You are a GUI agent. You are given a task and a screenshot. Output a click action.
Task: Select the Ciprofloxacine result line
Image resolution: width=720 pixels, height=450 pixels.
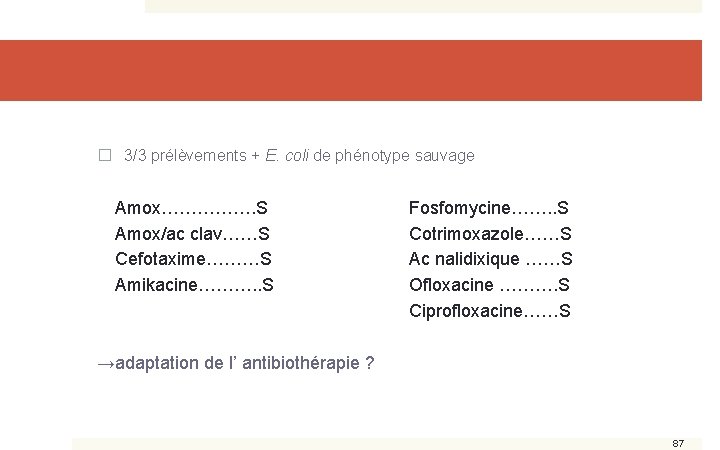[x=490, y=311]
